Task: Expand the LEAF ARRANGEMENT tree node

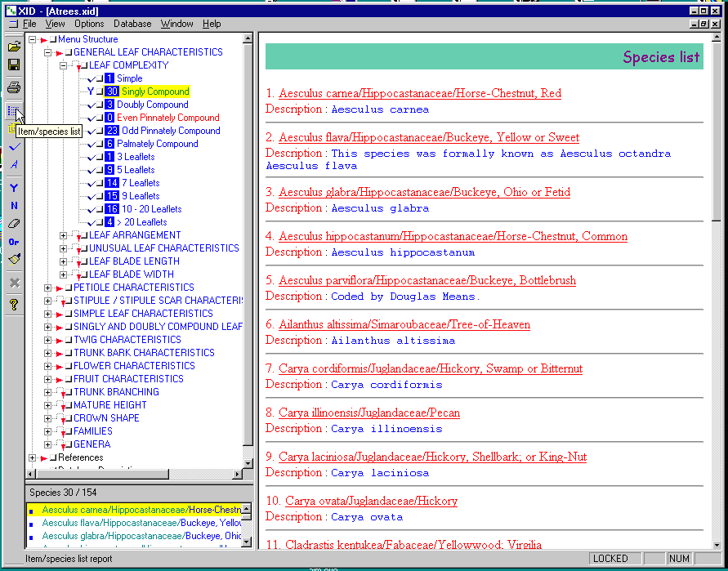Action: (64, 235)
